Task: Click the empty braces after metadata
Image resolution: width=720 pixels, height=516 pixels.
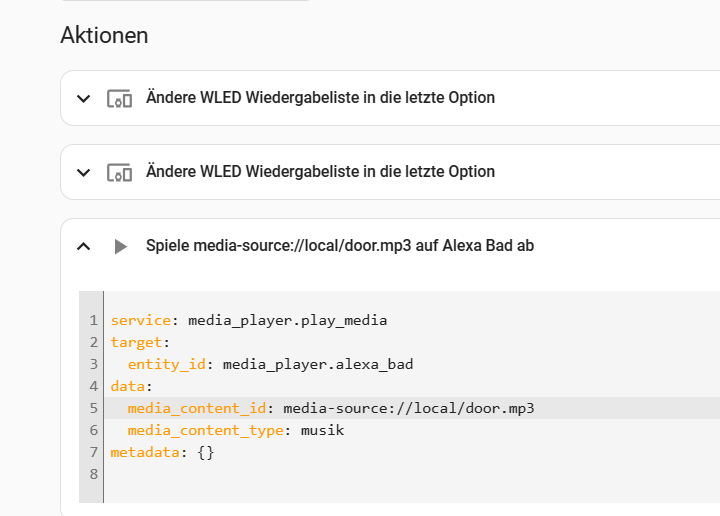Action: (x=206, y=452)
